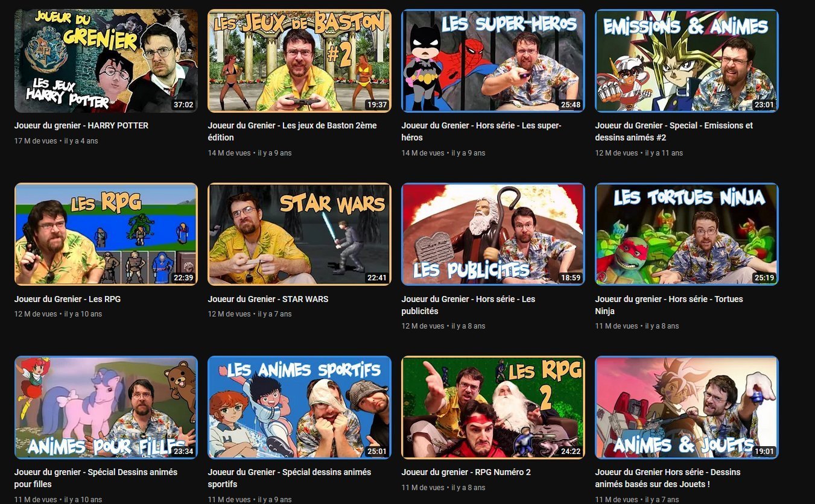The width and height of the screenshot is (815, 504).
Task: Click the title "Joueur du grenier - RPG Numéro 2"
Action: [466, 472]
